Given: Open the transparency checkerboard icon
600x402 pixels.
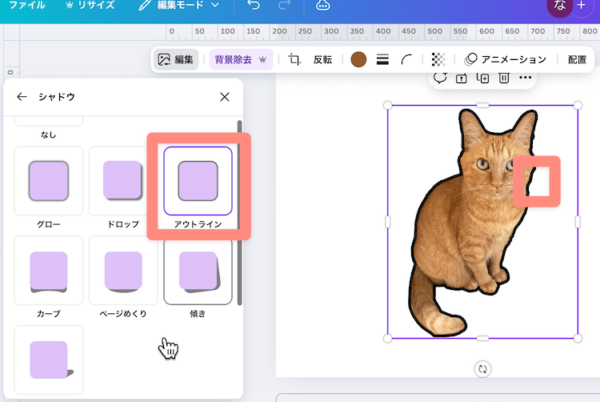Looking at the screenshot, I should click(x=438, y=60).
